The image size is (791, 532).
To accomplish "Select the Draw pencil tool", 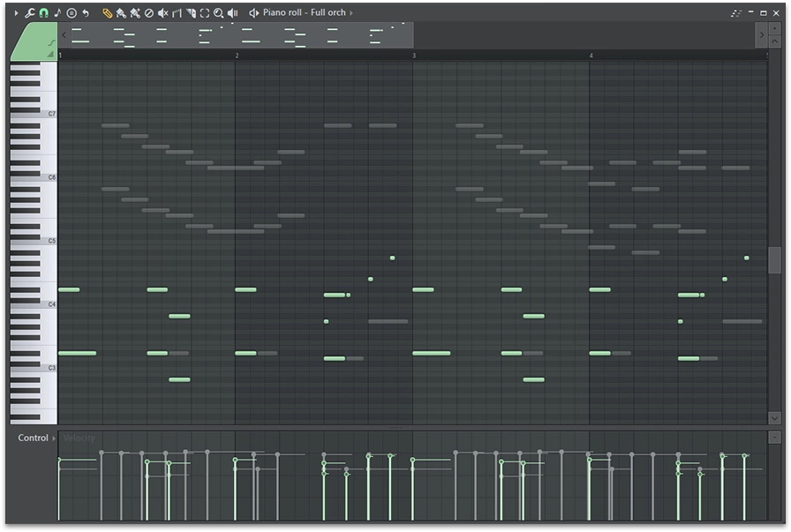I will point(107,13).
